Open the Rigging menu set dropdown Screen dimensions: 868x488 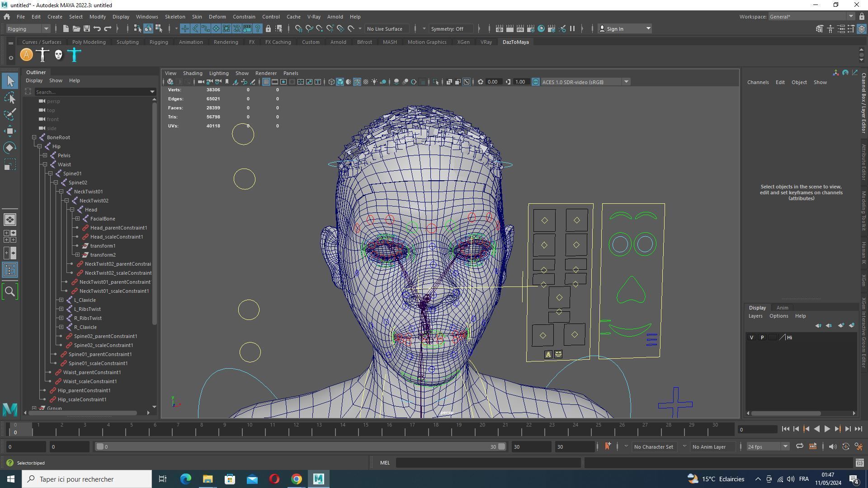pos(28,29)
